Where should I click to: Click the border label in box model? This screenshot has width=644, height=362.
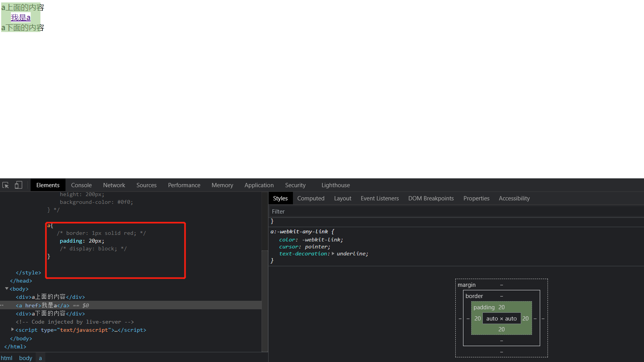click(x=474, y=296)
